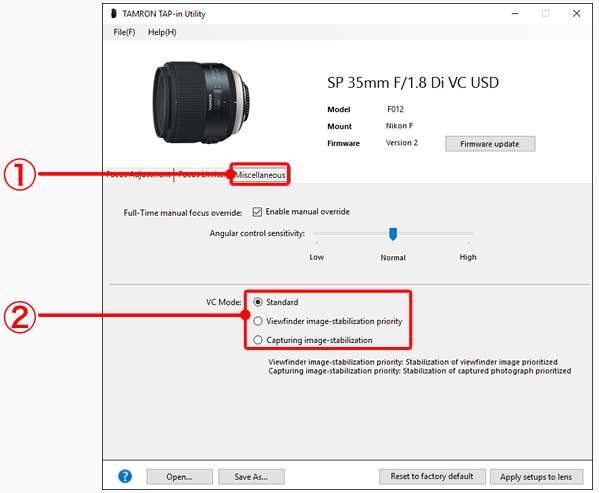Screen dimensions: 599x493
Task: Click the lens product image
Action: (x=202, y=102)
